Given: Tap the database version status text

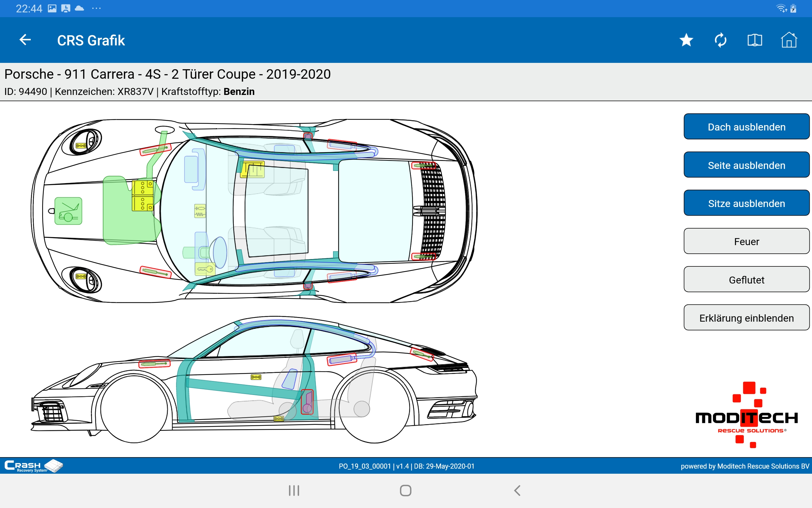Looking at the screenshot, I should 406,466.
